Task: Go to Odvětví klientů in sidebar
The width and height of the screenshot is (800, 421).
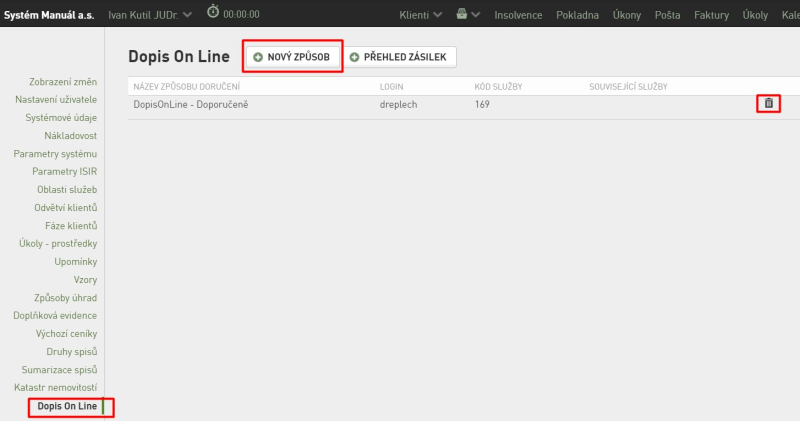Action: tap(65, 208)
